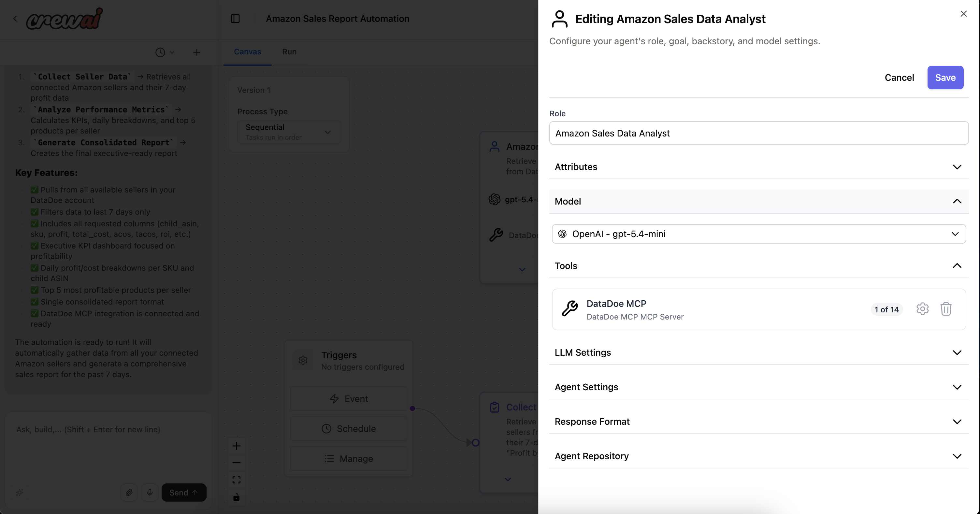980x514 pixels.
Task: Fit canvas view to screen
Action: [x=236, y=480]
